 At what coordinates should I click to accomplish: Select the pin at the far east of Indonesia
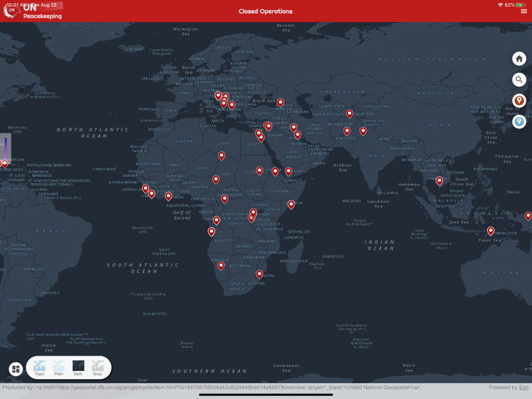[x=528, y=216]
